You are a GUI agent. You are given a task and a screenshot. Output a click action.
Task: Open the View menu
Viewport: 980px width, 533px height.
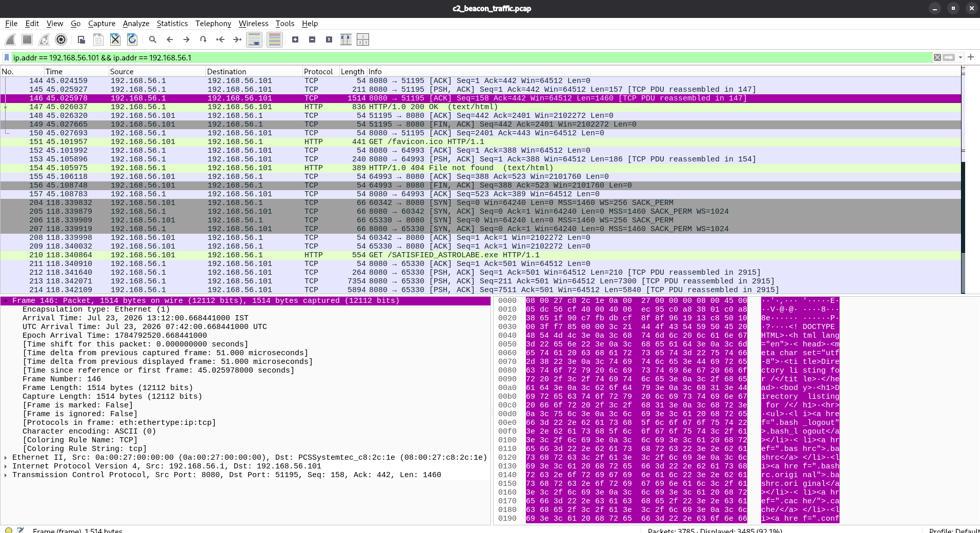click(55, 24)
